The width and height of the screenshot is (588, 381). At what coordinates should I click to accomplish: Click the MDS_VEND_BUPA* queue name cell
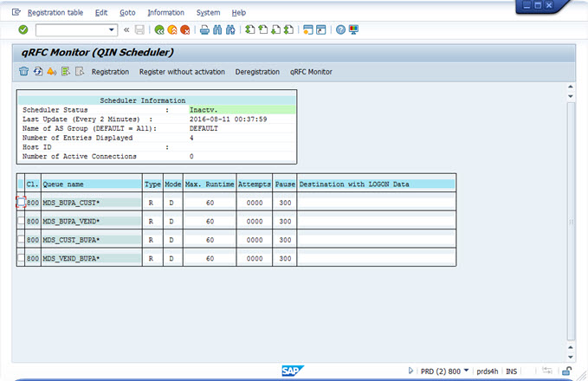92,258
